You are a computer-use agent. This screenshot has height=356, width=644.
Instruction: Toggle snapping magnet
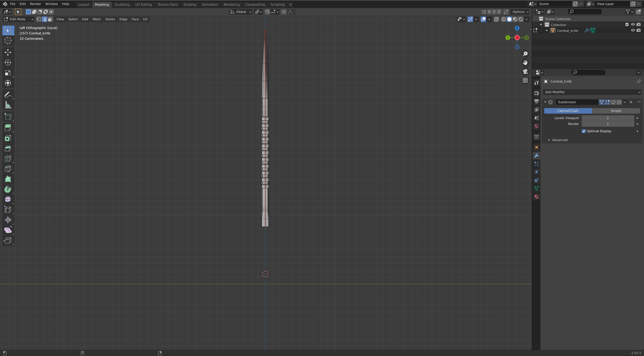click(x=267, y=12)
